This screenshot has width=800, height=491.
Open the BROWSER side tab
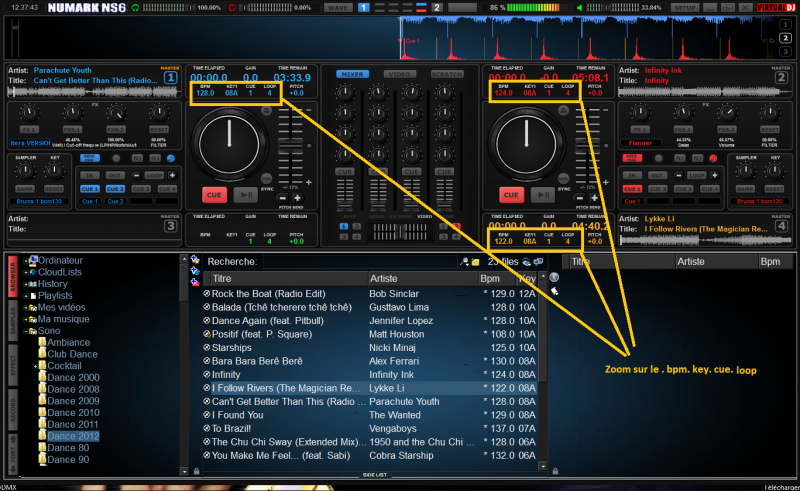point(13,276)
